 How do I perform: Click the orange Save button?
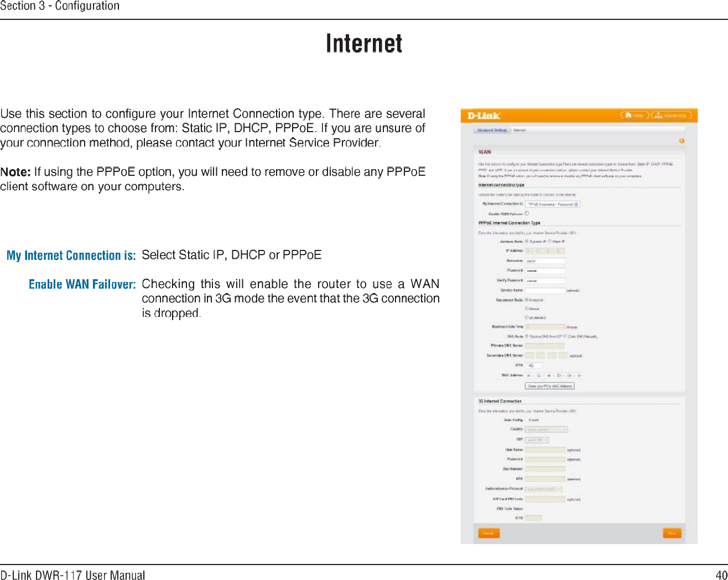672,533
